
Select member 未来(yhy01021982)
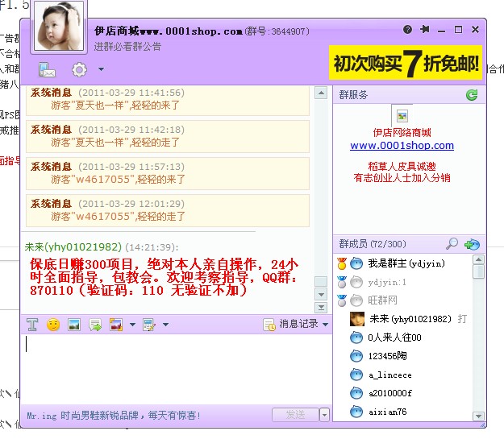[410, 319]
